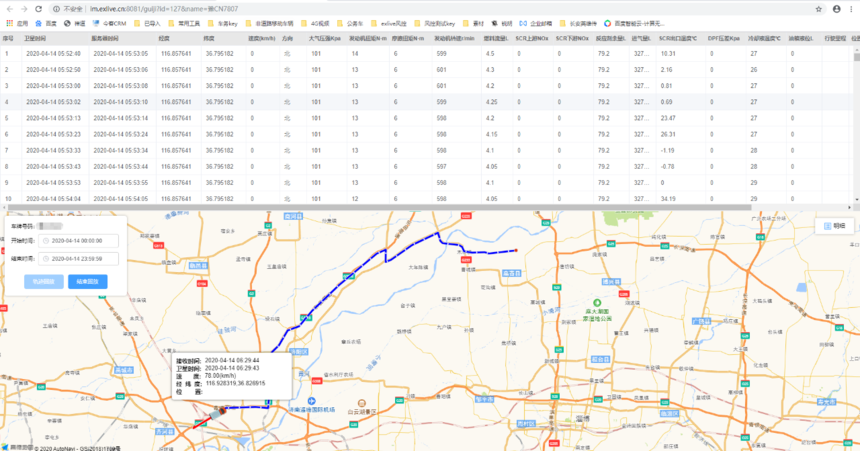Screen dimensions: 860x451
Task: Select table row 10 with time 05:54:04
Action: pyautogui.click(x=427, y=198)
